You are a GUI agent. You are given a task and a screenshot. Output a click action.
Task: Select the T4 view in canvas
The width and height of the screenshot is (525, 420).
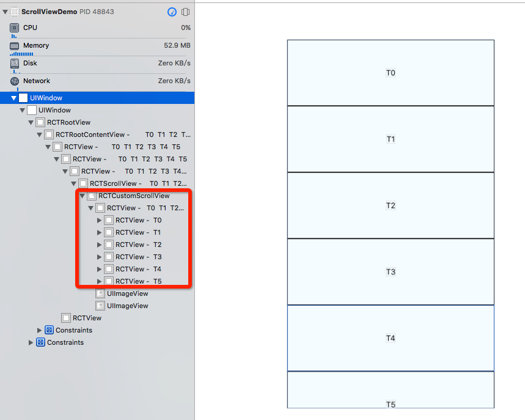pyautogui.click(x=391, y=338)
